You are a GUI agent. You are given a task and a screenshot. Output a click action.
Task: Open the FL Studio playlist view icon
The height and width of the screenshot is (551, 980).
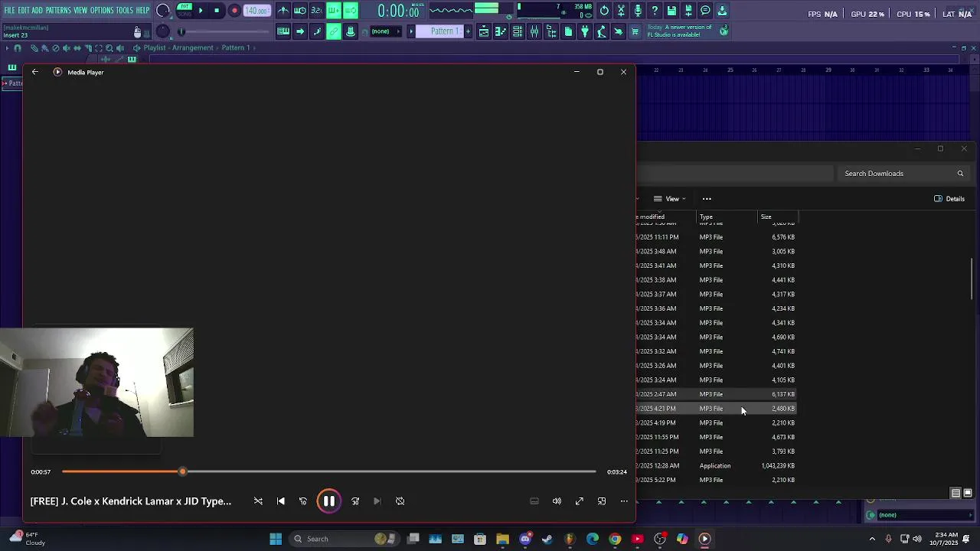(x=484, y=31)
